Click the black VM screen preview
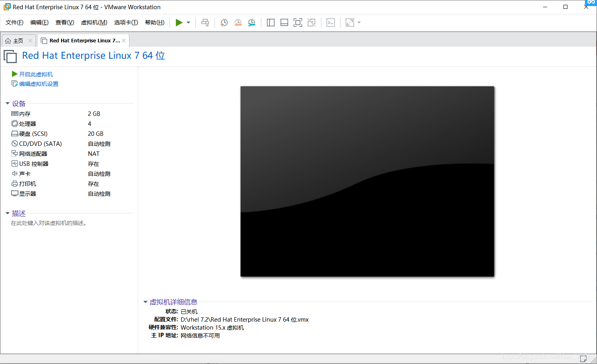The height and width of the screenshot is (364, 597). point(367,181)
